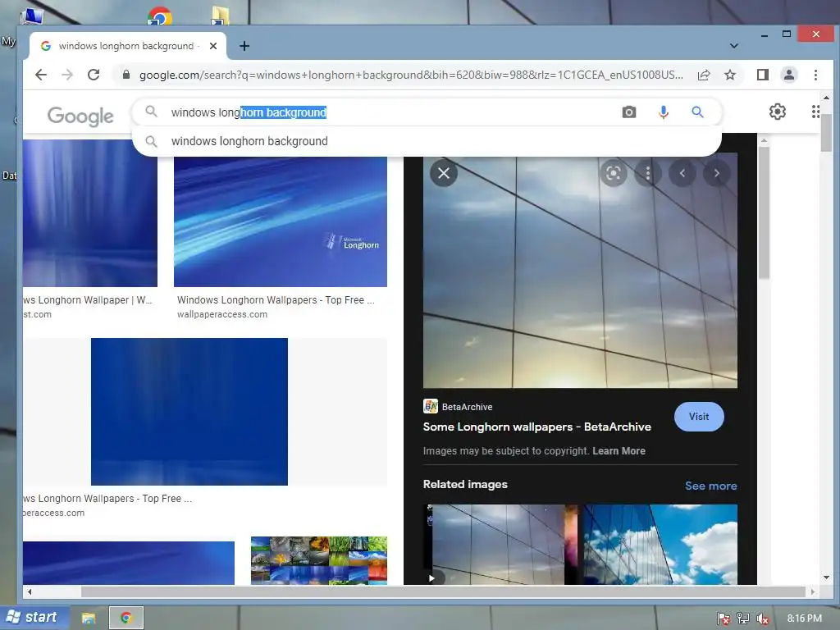
Task: View site security lock info
Action: [126, 75]
